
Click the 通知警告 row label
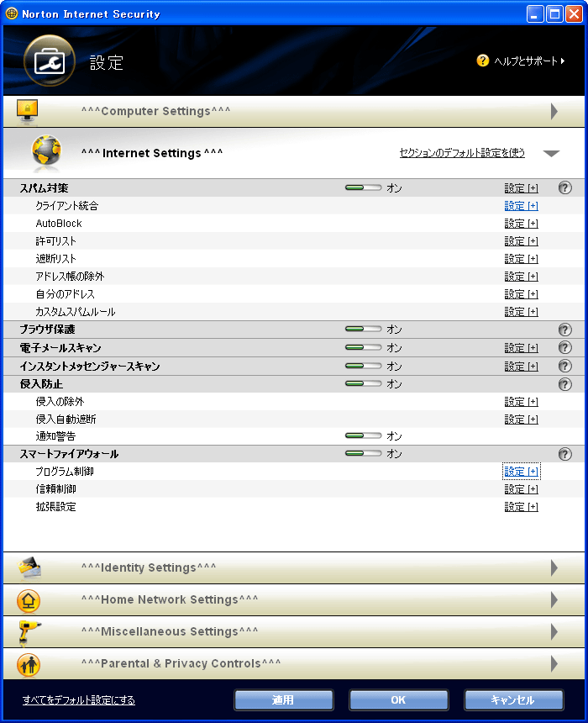(x=55, y=435)
